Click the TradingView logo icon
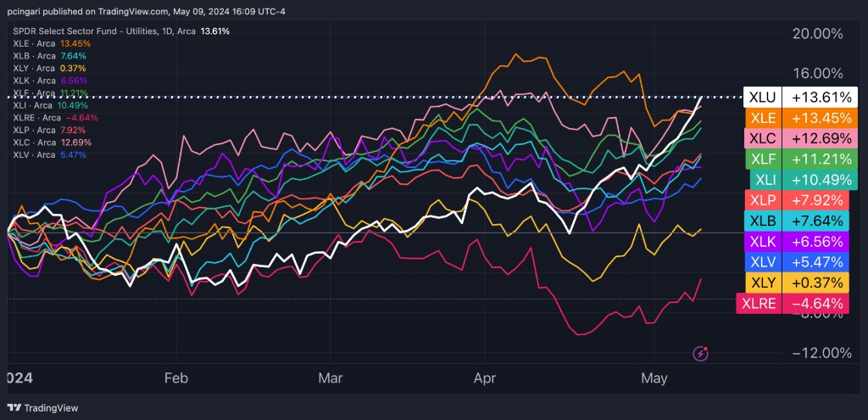 click(x=13, y=407)
